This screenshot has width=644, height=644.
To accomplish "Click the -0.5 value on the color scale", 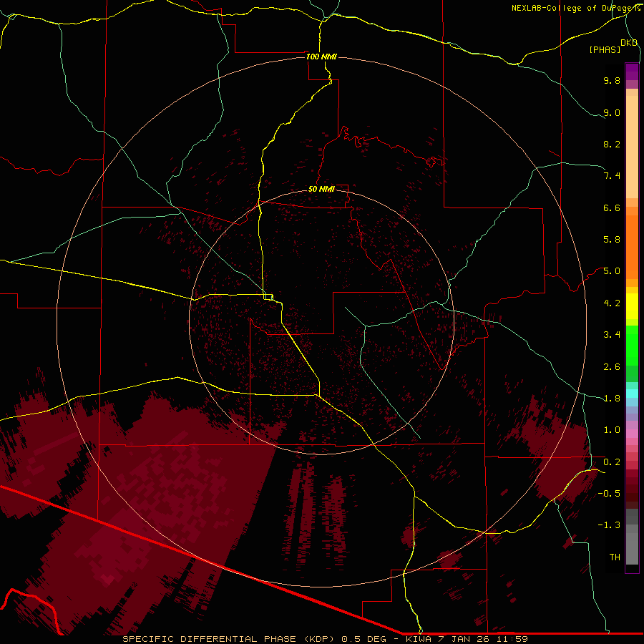I will [x=609, y=493].
